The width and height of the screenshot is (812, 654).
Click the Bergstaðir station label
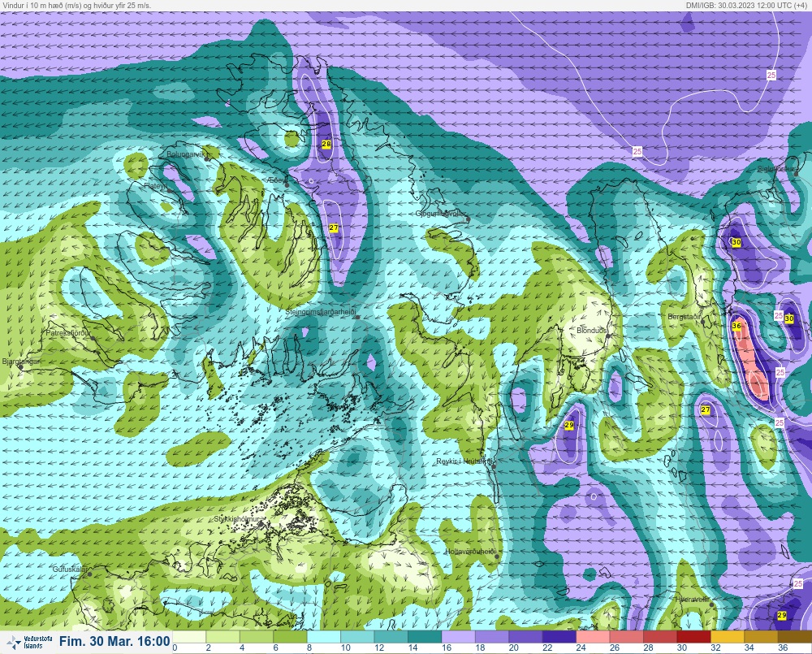point(684,317)
